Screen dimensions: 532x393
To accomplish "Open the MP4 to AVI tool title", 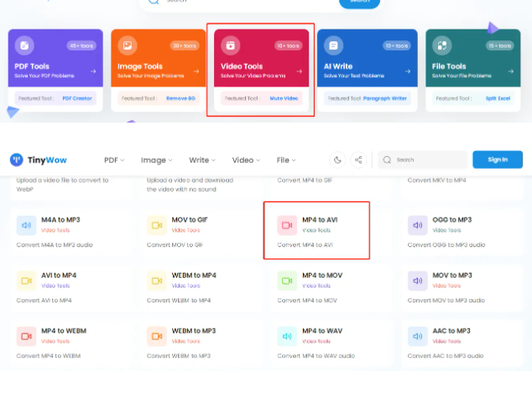I will (x=320, y=220).
